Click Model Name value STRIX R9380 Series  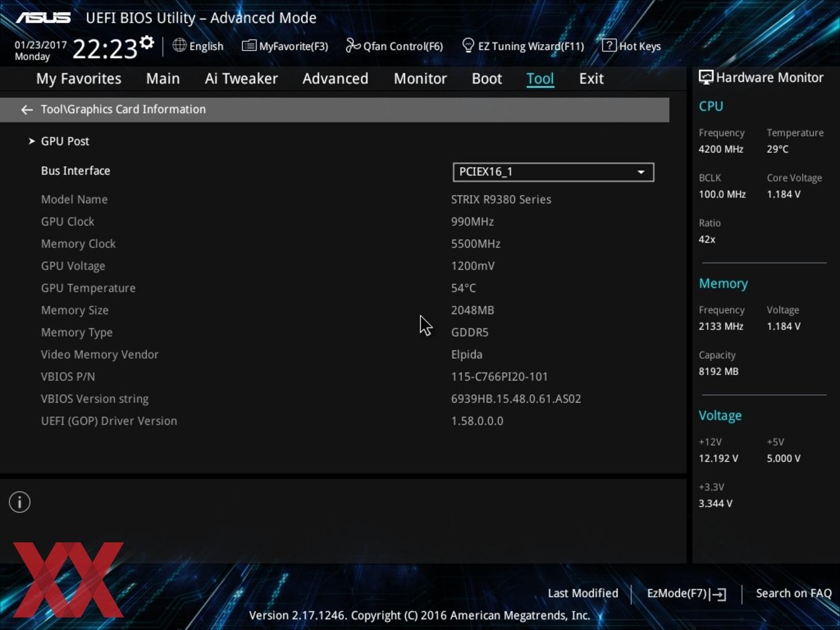point(501,199)
